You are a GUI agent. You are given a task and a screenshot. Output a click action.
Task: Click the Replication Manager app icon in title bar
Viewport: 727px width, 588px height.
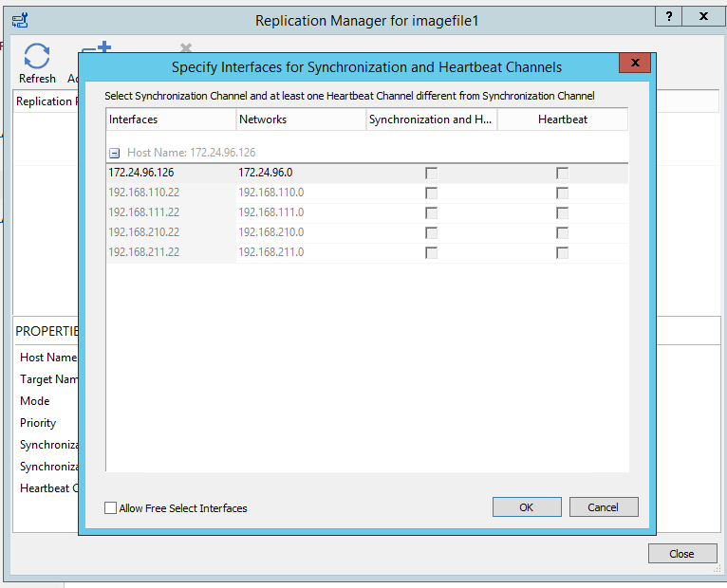click(x=20, y=20)
